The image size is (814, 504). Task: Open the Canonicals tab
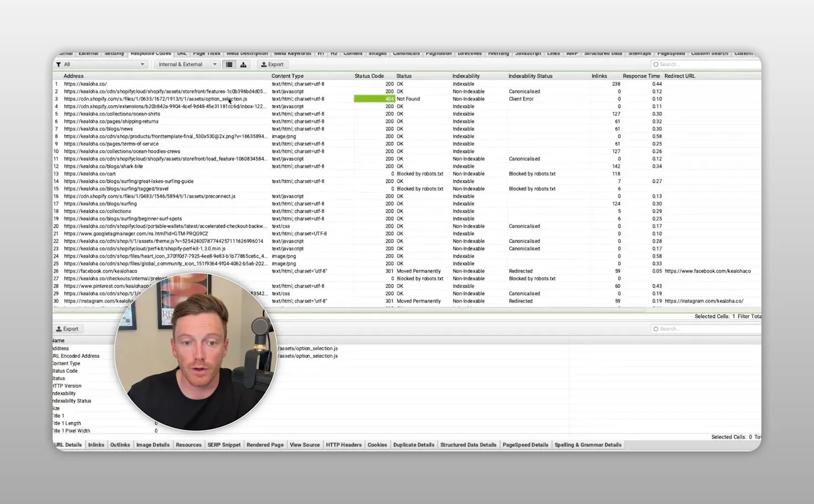click(406, 54)
